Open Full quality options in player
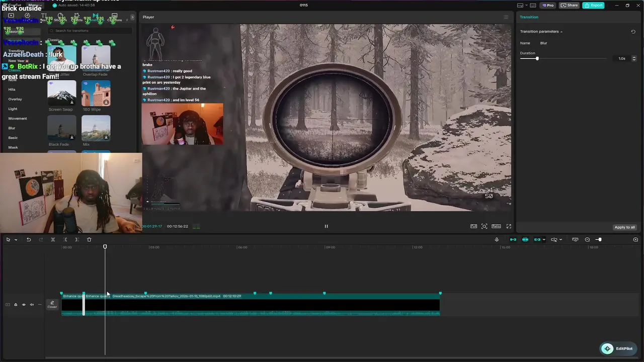The width and height of the screenshot is (644, 362). pos(473,226)
